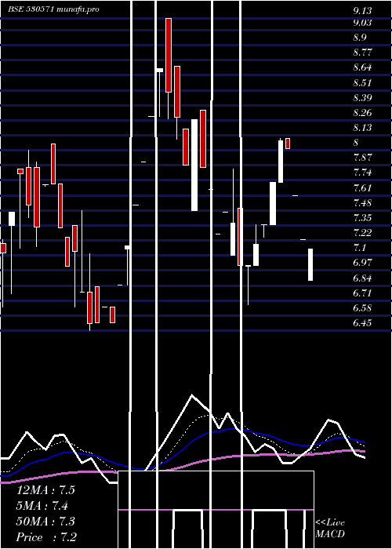Click the 8 price axis label

click(x=356, y=143)
